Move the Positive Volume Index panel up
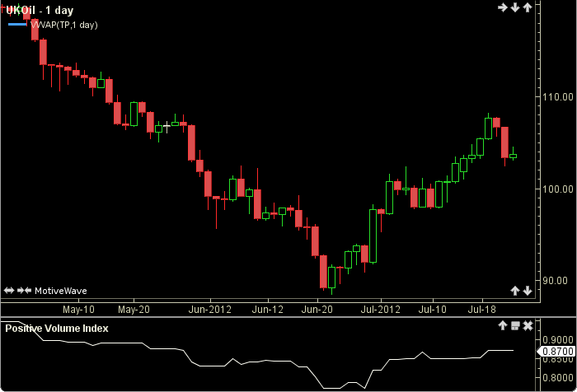The height and width of the screenshot is (392, 577). click(x=503, y=325)
